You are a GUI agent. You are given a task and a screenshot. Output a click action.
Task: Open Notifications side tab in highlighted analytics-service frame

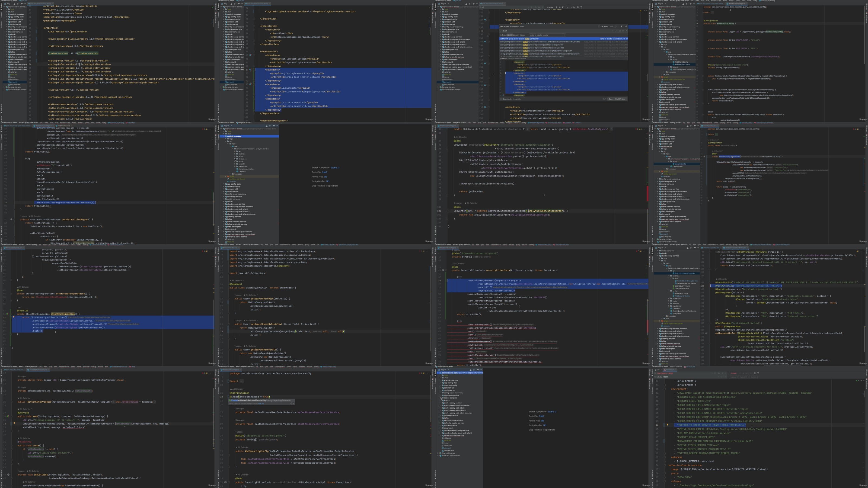coord(433,140)
